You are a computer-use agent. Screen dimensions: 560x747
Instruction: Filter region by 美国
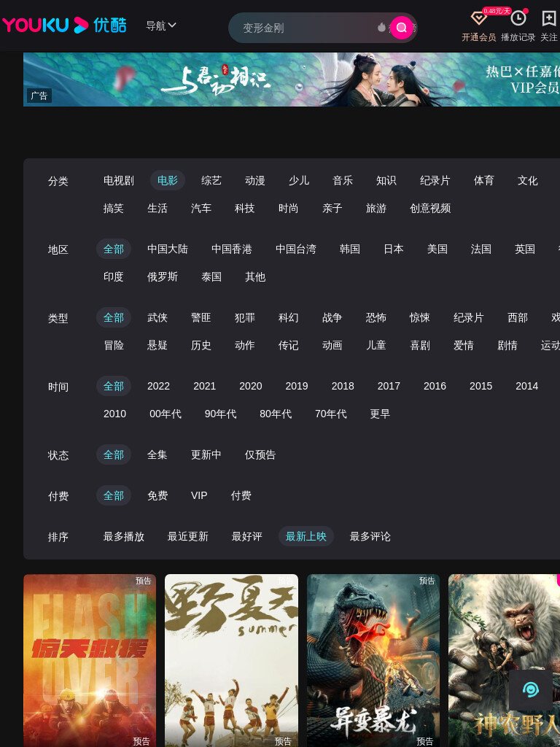pos(437,249)
